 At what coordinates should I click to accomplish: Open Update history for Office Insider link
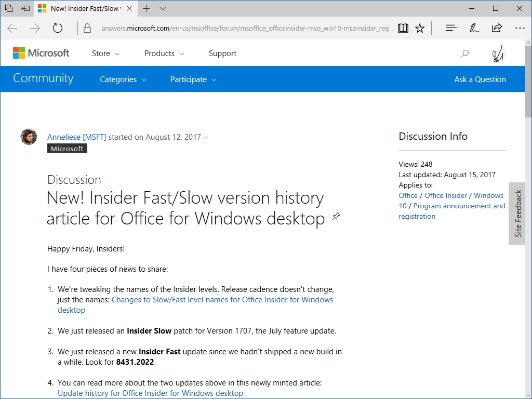click(150, 393)
